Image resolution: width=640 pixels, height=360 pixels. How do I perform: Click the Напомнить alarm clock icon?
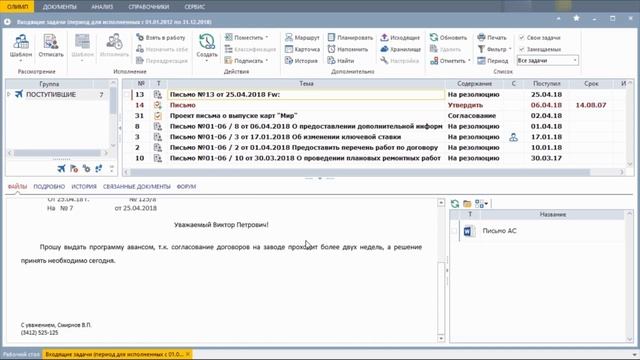point(331,49)
